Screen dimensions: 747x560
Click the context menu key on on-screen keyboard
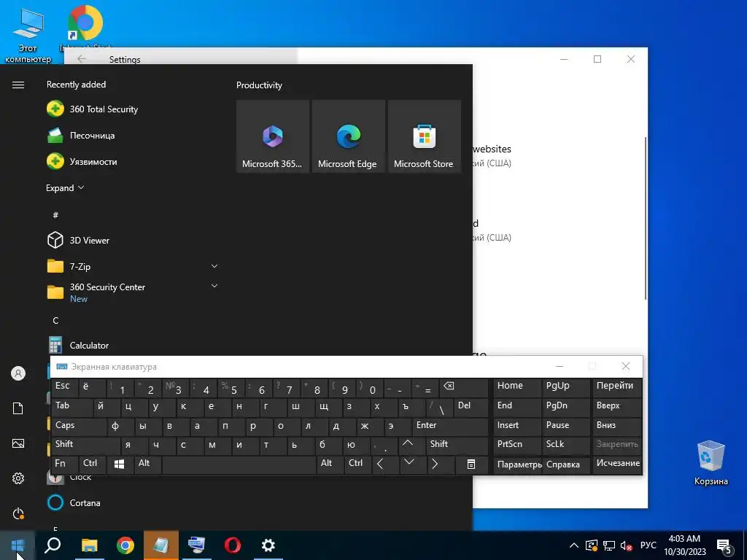pos(471,464)
